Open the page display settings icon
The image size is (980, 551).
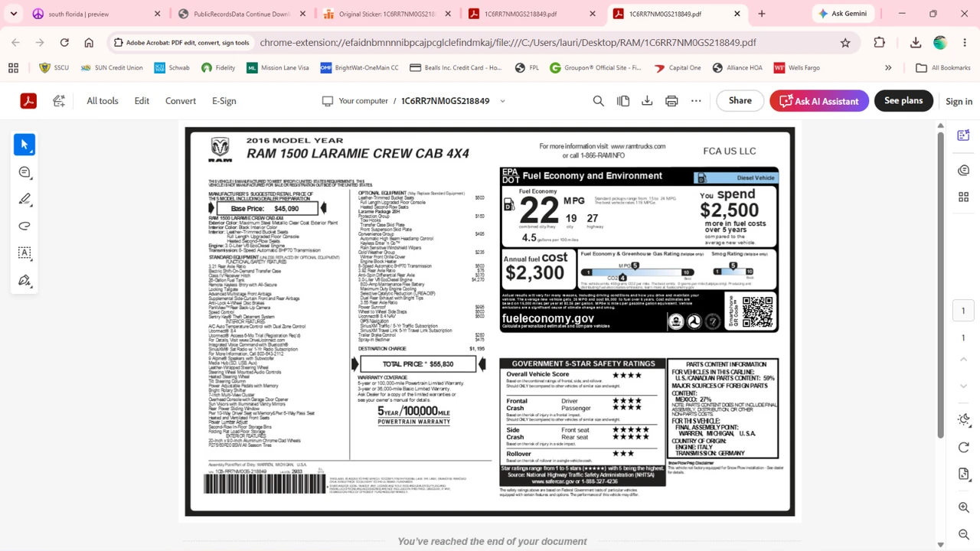(964, 475)
